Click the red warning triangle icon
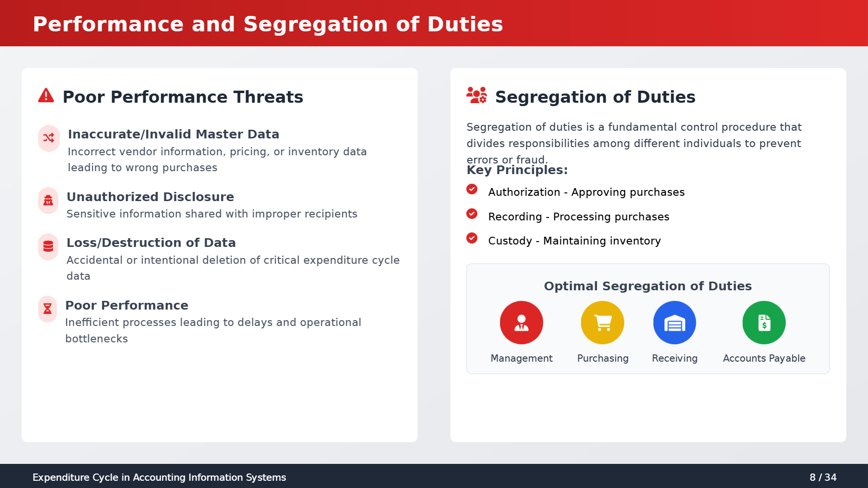868x488 pixels. click(46, 95)
